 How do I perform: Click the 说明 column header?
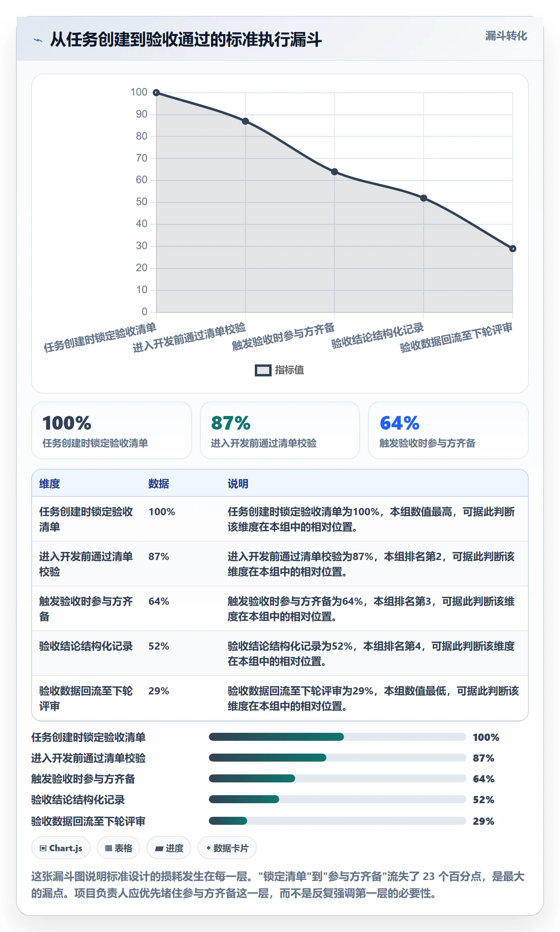pos(238,484)
